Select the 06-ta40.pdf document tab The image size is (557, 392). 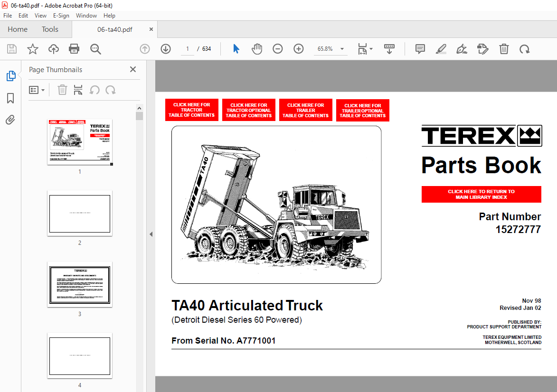pyautogui.click(x=114, y=29)
